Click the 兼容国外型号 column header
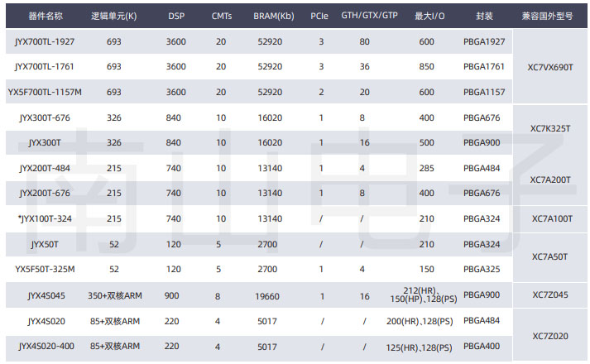The height and width of the screenshot is (364, 590). click(x=547, y=17)
